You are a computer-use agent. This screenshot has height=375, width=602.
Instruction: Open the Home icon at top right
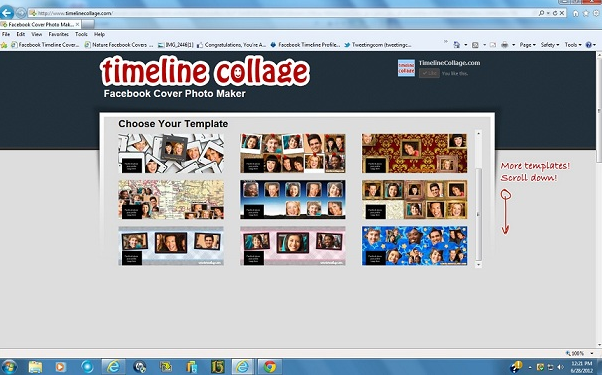pyautogui.click(x=576, y=13)
